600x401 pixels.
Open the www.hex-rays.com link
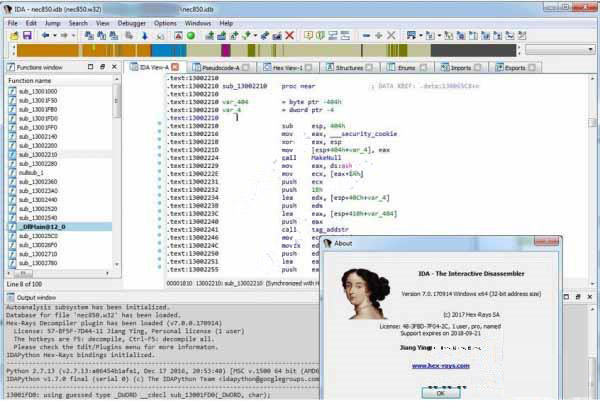[x=441, y=366]
